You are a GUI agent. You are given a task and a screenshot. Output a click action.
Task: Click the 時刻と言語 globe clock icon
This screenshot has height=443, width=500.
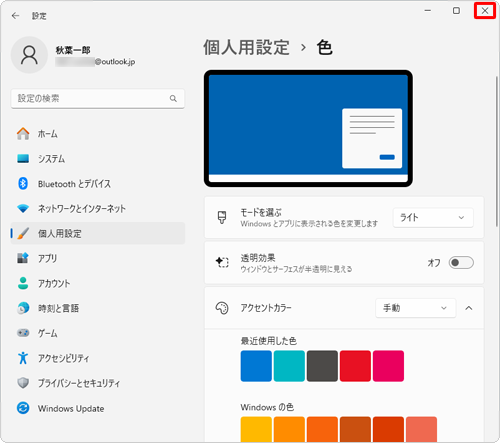click(23, 308)
